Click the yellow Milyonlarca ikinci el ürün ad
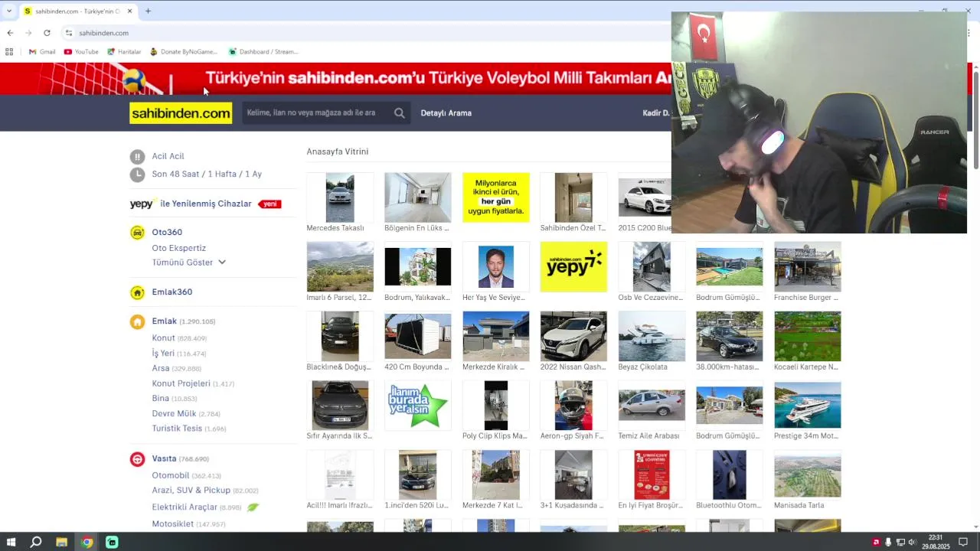The height and width of the screenshot is (551, 980). [x=495, y=197]
